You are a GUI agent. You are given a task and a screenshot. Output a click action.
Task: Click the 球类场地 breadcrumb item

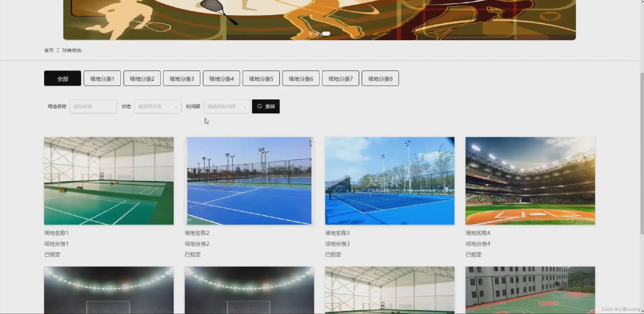coord(72,50)
